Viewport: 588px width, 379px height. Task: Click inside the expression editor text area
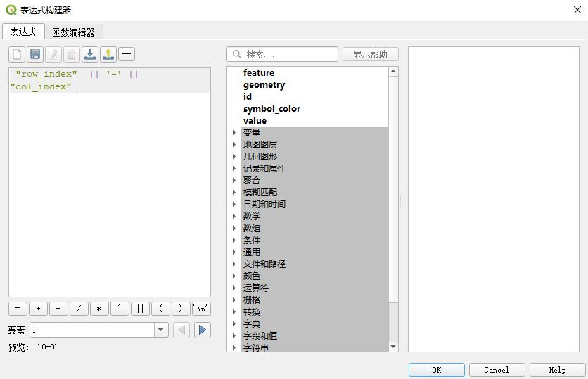110,182
